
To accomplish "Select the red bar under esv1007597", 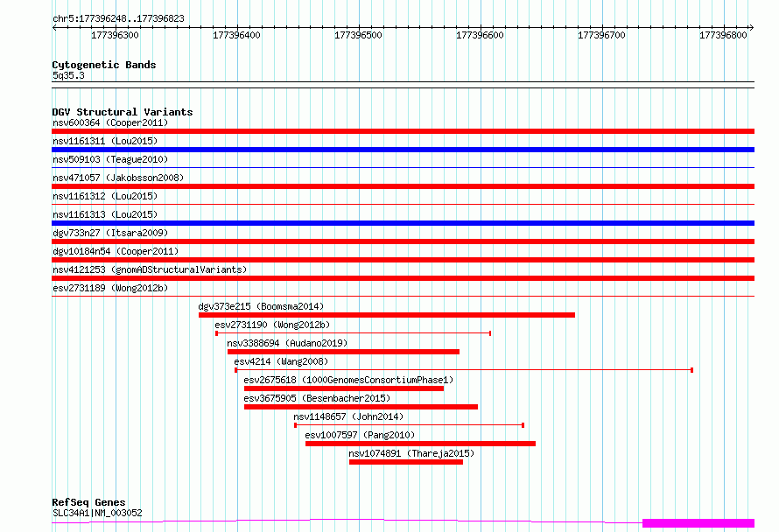I will (x=420, y=444).
